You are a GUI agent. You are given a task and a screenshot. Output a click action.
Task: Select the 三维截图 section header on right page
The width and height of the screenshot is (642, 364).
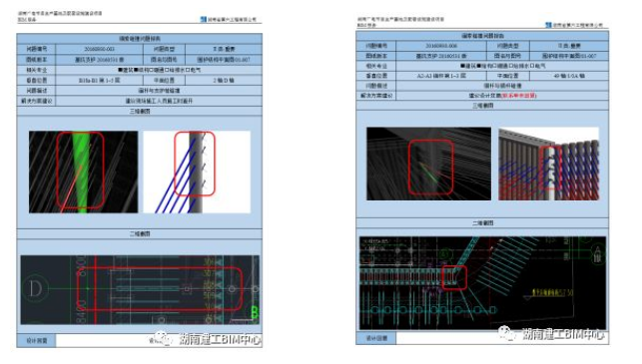tap(482, 106)
